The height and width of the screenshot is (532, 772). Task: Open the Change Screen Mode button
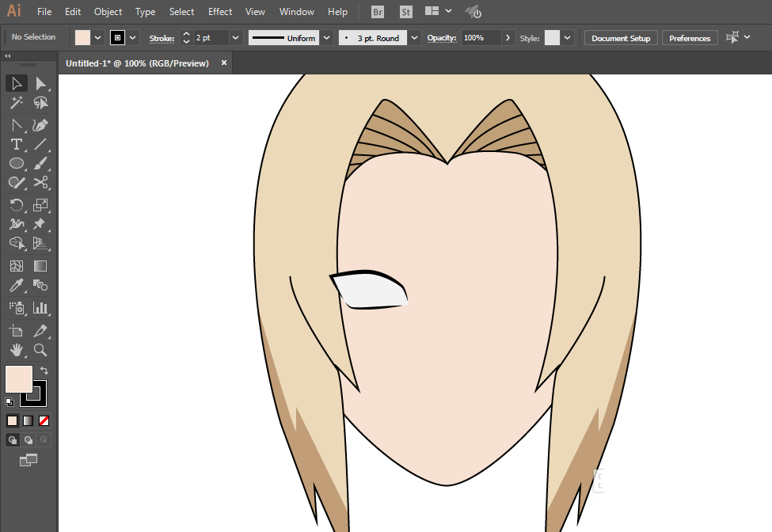[x=28, y=460]
